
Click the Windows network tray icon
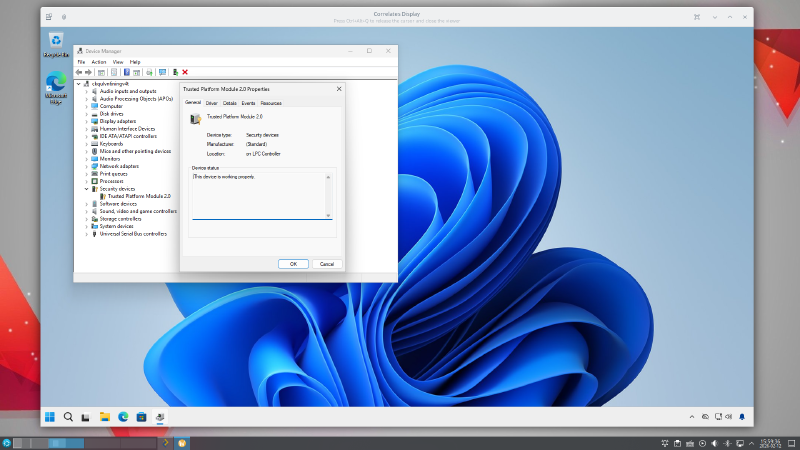(x=718, y=417)
